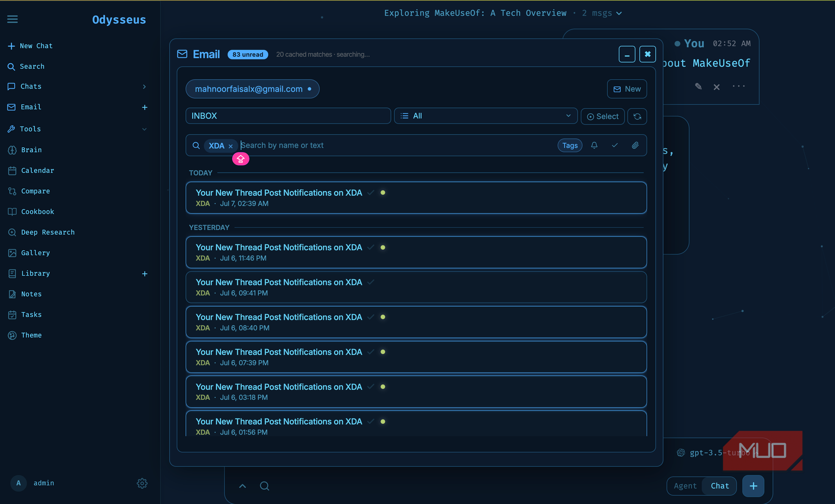The width and height of the screenshot is (835, 504).
Task: Open the hamburger menu icon
Action: point(13,19)
